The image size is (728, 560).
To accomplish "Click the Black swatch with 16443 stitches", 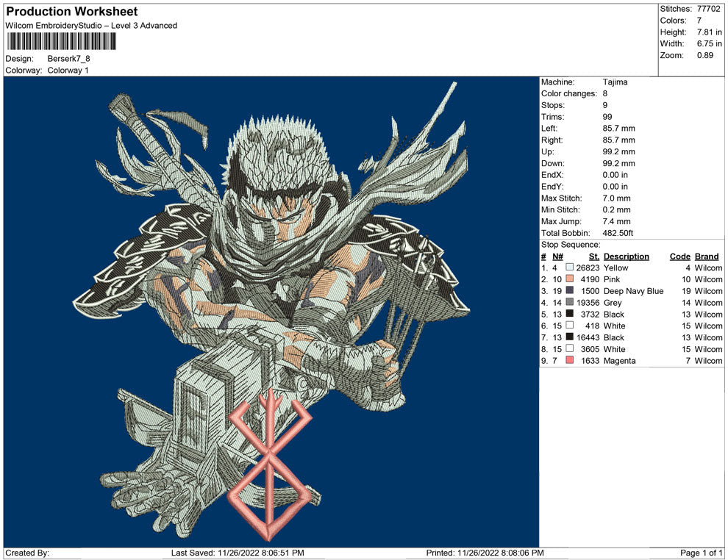I will click(x=570, y=337).
